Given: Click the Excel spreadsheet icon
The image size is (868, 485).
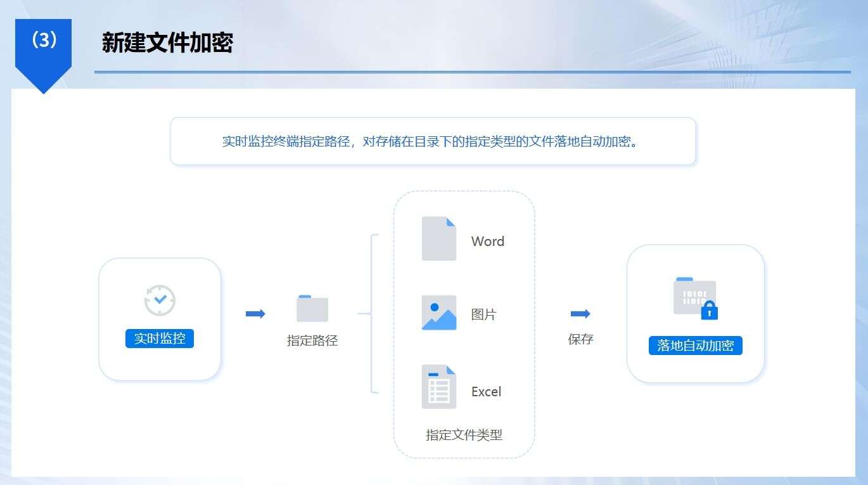Looking at the screenshot, I should (438, 385).
